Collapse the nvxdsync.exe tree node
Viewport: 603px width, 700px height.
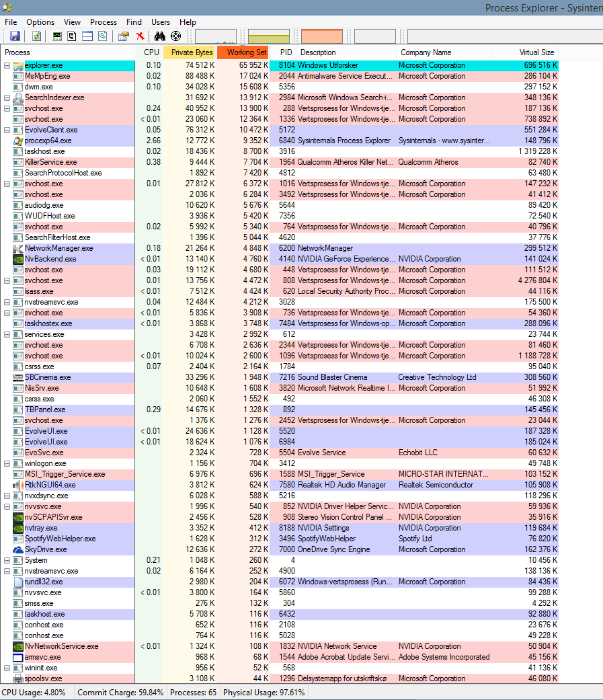tap(7, 496)
